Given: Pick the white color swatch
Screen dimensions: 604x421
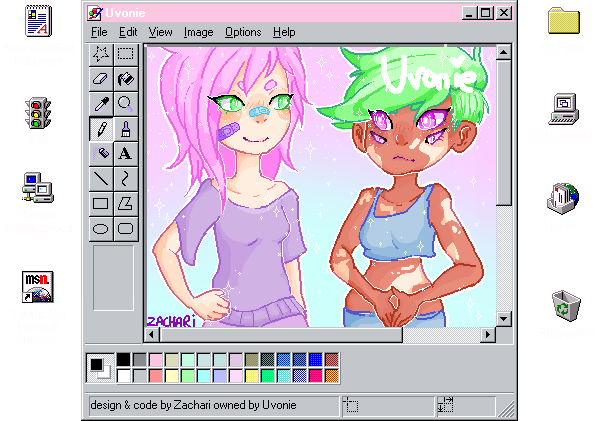Looking at the screenshot, I should [x=124, y=376].
